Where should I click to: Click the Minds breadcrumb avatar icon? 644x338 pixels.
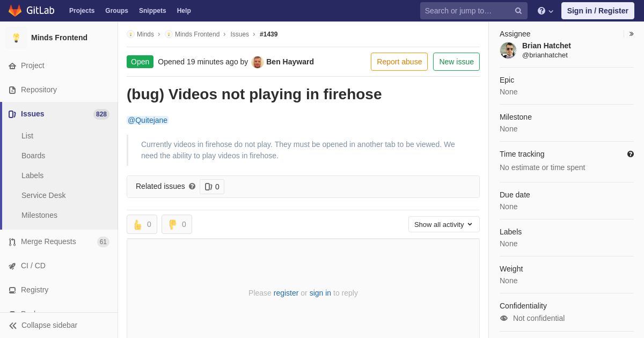(x=130, y=34)
